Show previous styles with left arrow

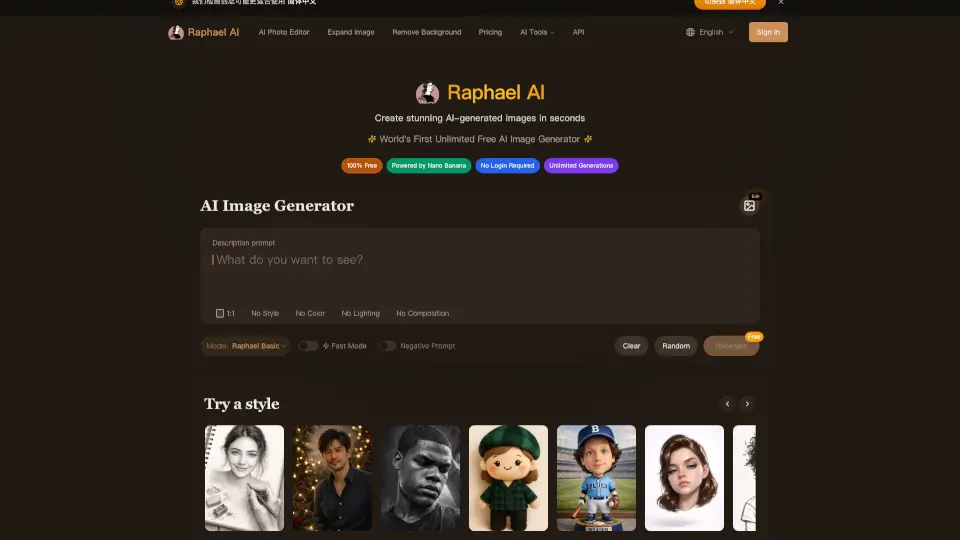point(727,404)
